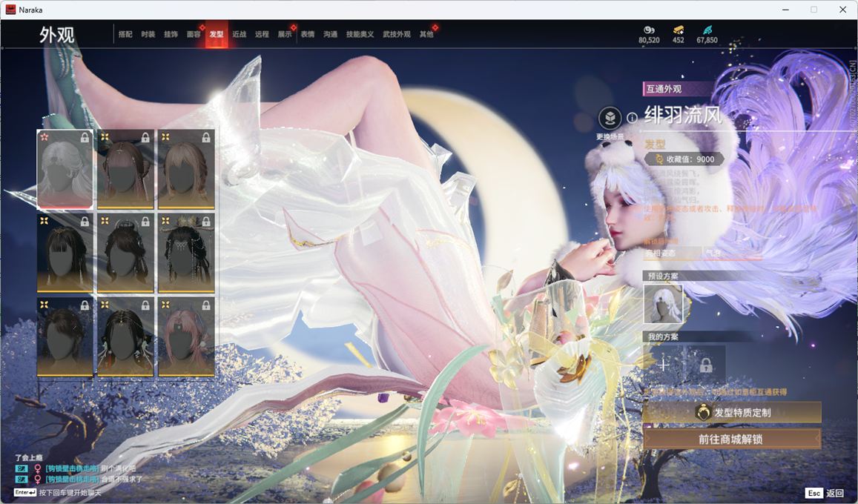Click the teal feather currency 67,850
This screenshot has height=504, width=858.
707,34
